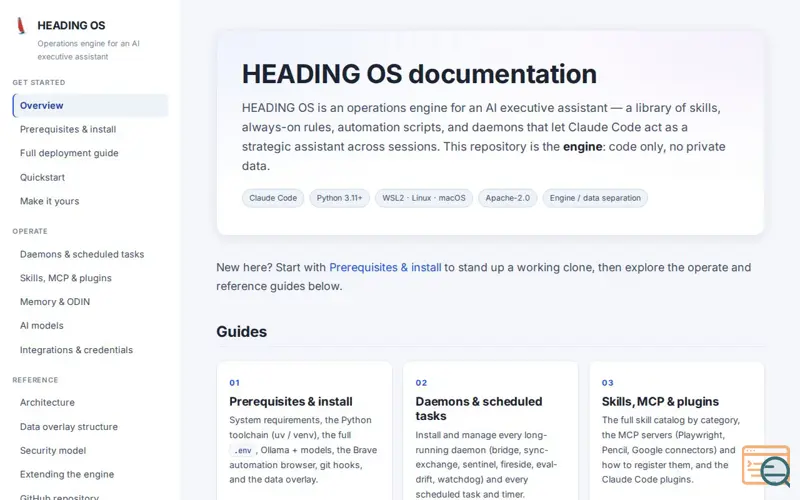
Task: Open Extending the engine page
Action: 67,474
